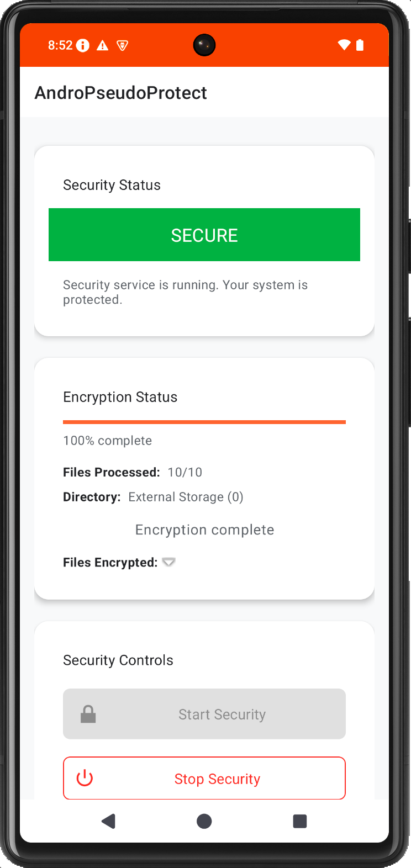Click the padlock icon on Start Security
The width and height of the screenshot is (411, 868).
(x=88, y=714)
